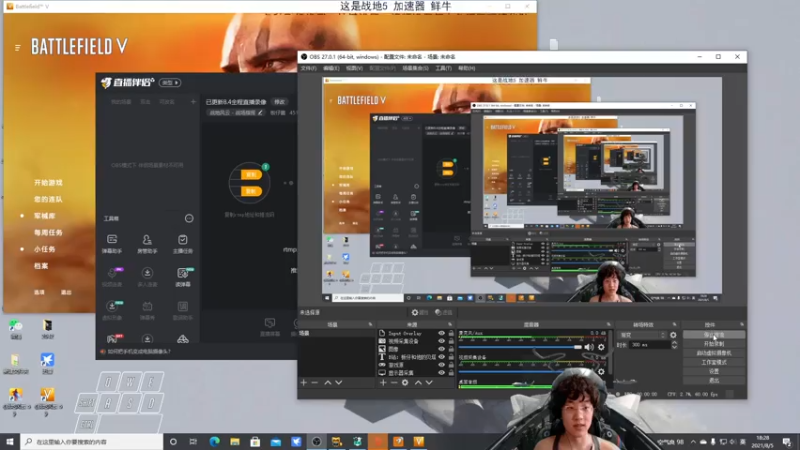Hide the 显示器采集 source eye
This screenshot has width=800, height=450.
click(x=441, y=372)
